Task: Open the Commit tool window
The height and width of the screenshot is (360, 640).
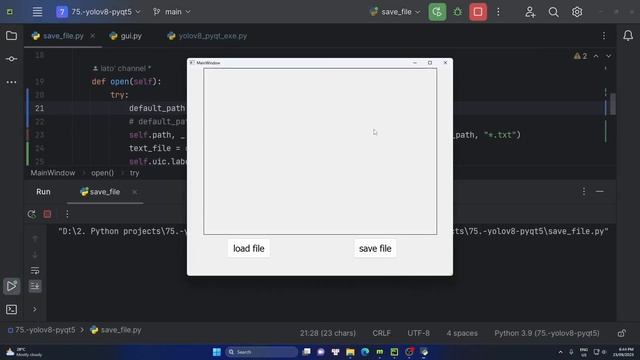Action: point(11,59)
